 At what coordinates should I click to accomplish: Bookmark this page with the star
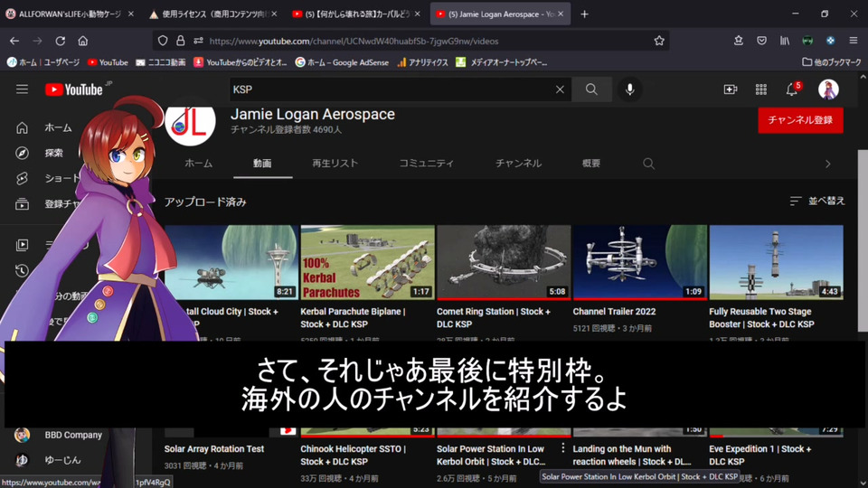tap(659, 41)
